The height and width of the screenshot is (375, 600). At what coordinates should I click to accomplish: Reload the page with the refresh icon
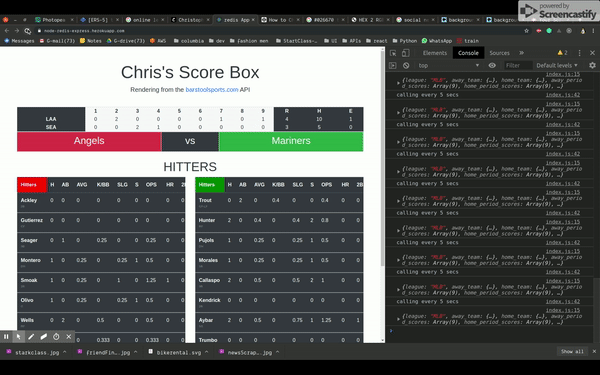tap(28, 31)
